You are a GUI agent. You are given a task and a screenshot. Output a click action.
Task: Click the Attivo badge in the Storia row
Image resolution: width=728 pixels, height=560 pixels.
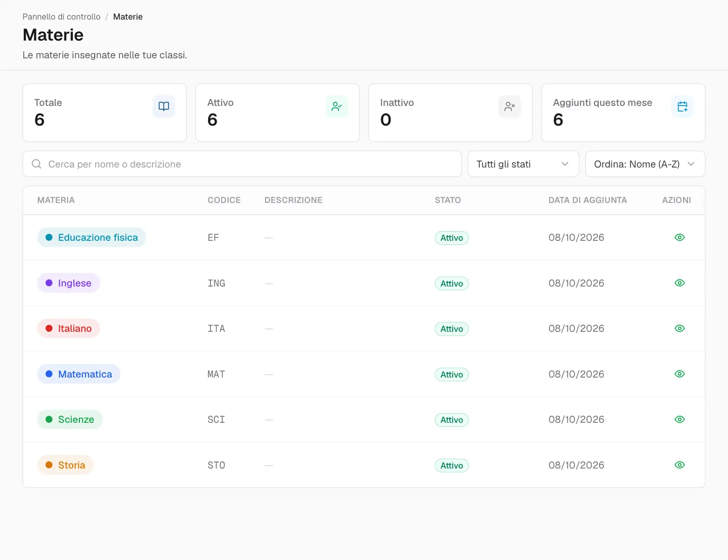coord(452,465)
